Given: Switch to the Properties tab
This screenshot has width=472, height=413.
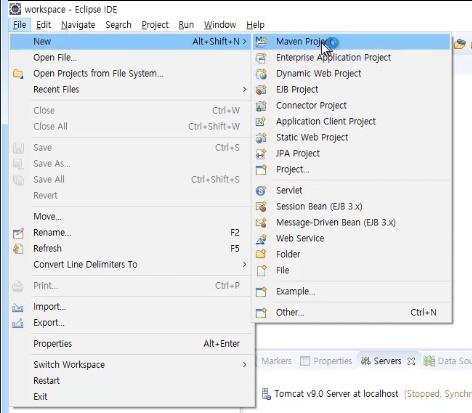Looking at the screenshot, I should [x=326, y=361].
